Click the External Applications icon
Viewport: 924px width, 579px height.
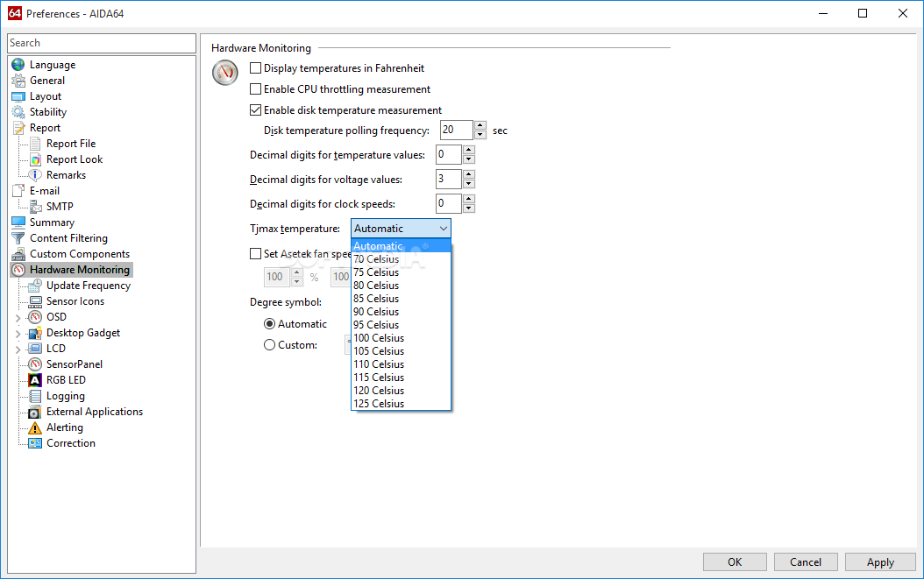(x=35, y=412)
